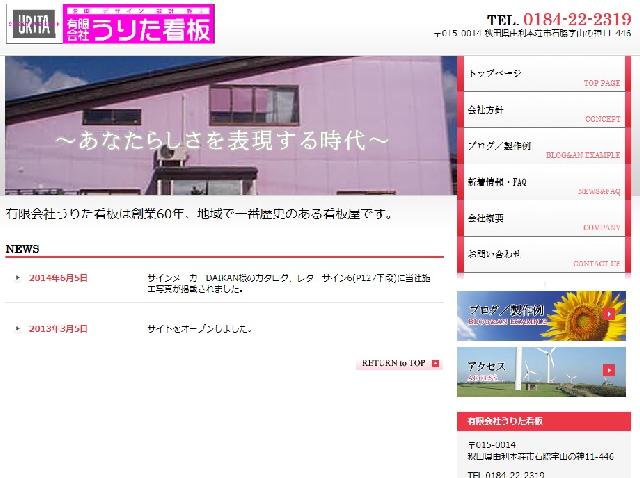The height and width of the screenshot is (478, 640).
Task: Open the 会社概要 COMPANY menu item
Action: pyautogui.click(x=544, y=218)
